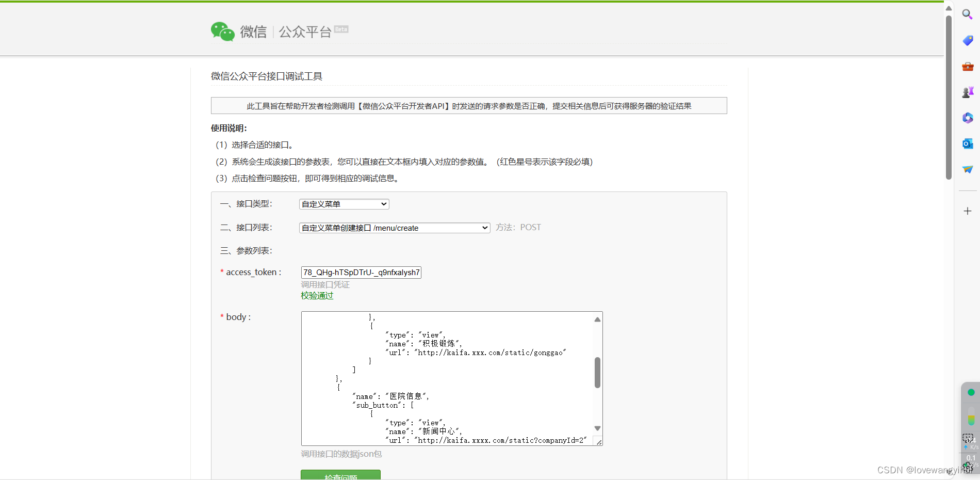
Task: Click the access_token input field
Action: coord(361,273)
